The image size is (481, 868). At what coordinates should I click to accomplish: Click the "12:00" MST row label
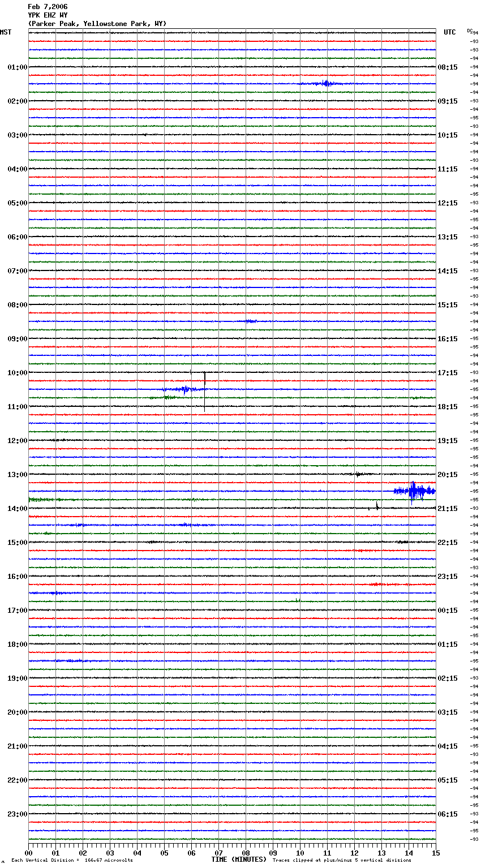point(18,441)
